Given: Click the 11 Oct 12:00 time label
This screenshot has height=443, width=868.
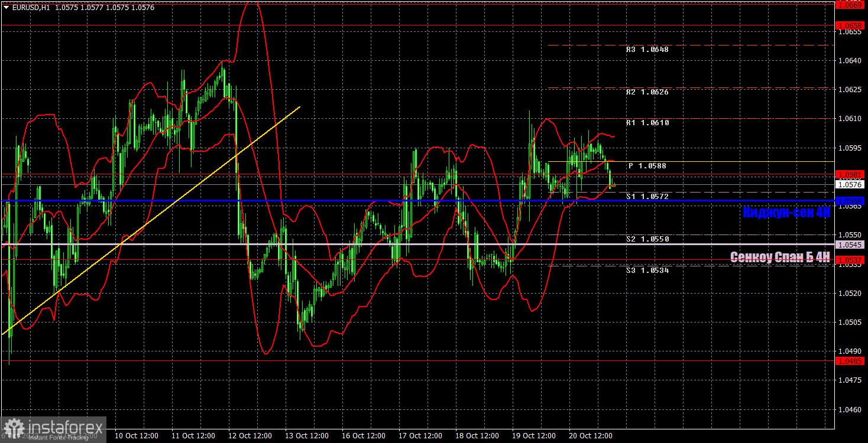Looking at the screenshot, I should [193, 436].
